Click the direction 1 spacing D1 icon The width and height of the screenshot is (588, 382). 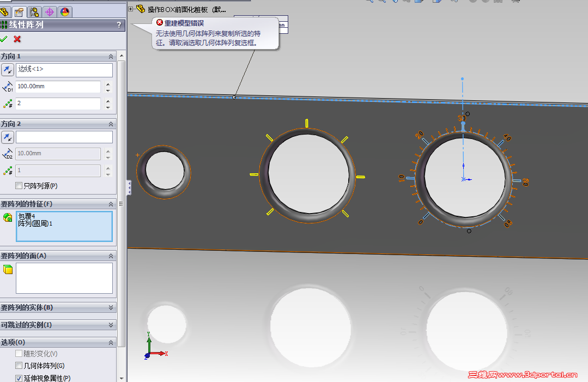pyautogui.click(x=8, y=87)
